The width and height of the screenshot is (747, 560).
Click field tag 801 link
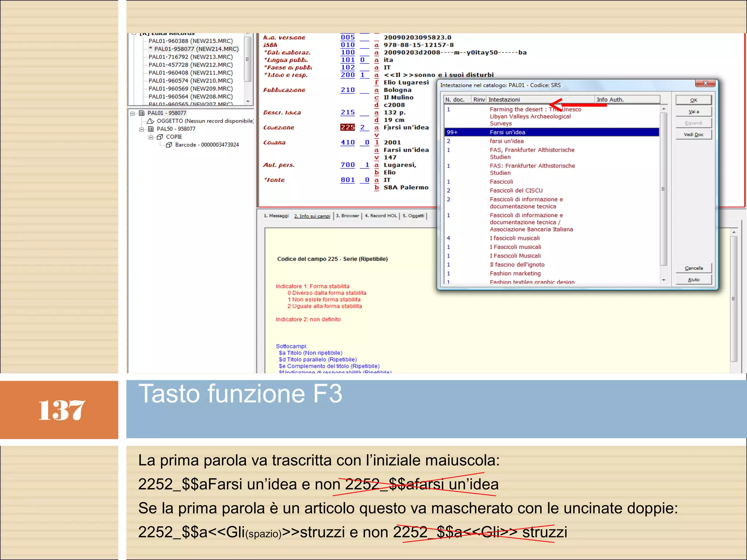(x=348, y=180)
